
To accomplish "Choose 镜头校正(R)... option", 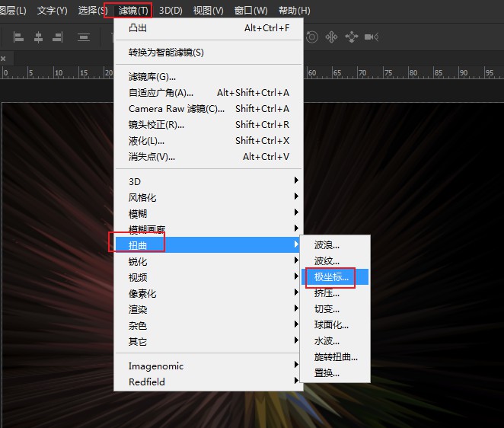I will pyautogui.click(x=209, y=125).
